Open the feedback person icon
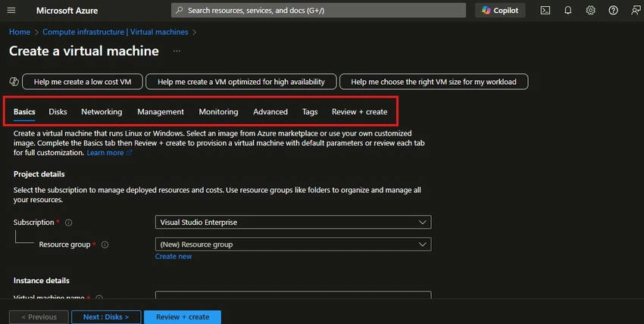This screenshot has height=324, width=644. 636,11
